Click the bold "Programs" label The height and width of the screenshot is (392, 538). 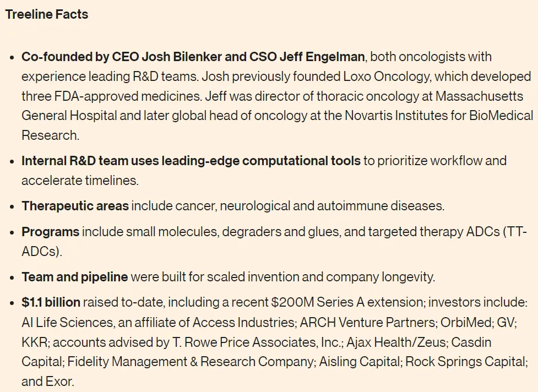(50, 232)
